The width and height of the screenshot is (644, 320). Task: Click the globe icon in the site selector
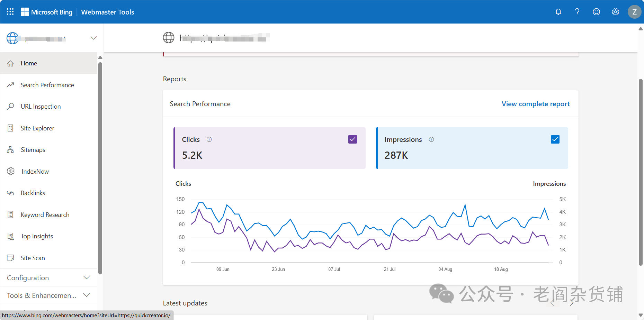[12, 38]
